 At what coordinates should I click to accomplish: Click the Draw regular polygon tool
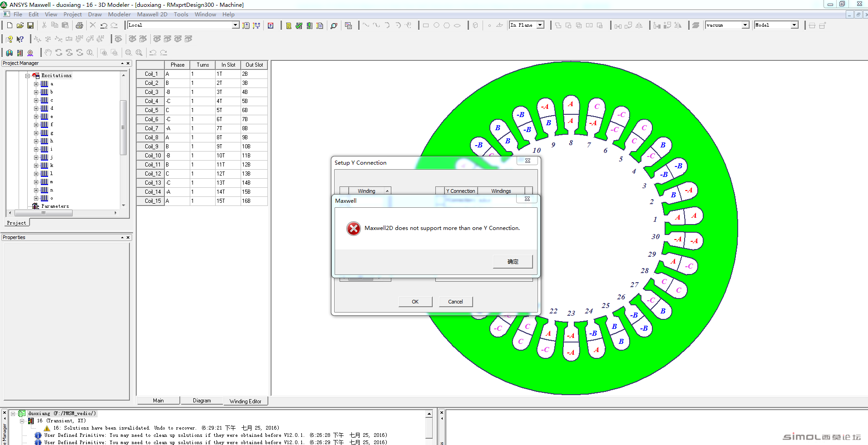point(447,25)
